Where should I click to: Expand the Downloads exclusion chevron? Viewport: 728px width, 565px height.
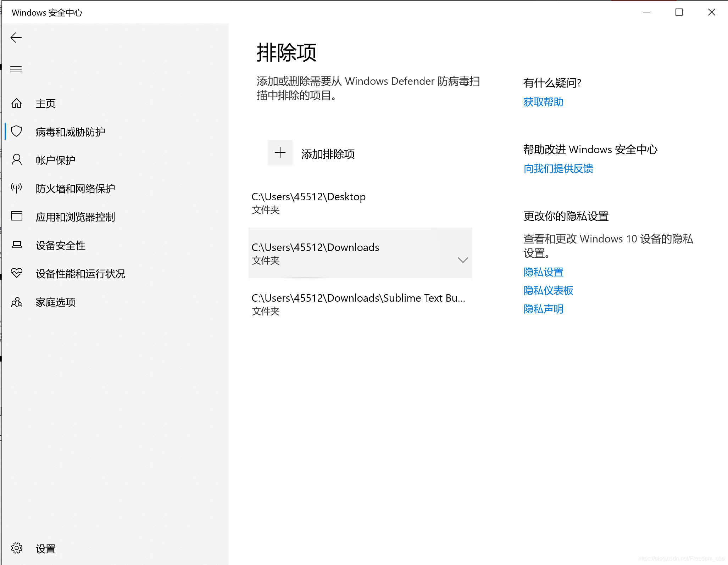463,260
